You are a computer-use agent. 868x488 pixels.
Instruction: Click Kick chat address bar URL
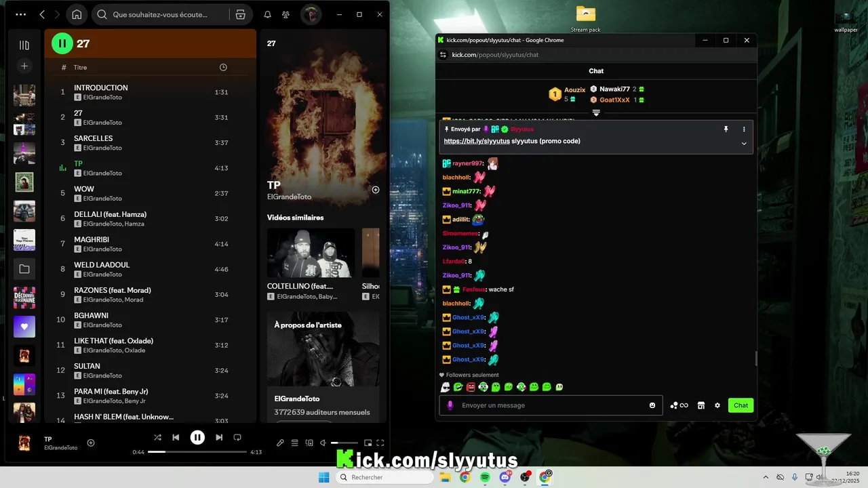(495, 55)
